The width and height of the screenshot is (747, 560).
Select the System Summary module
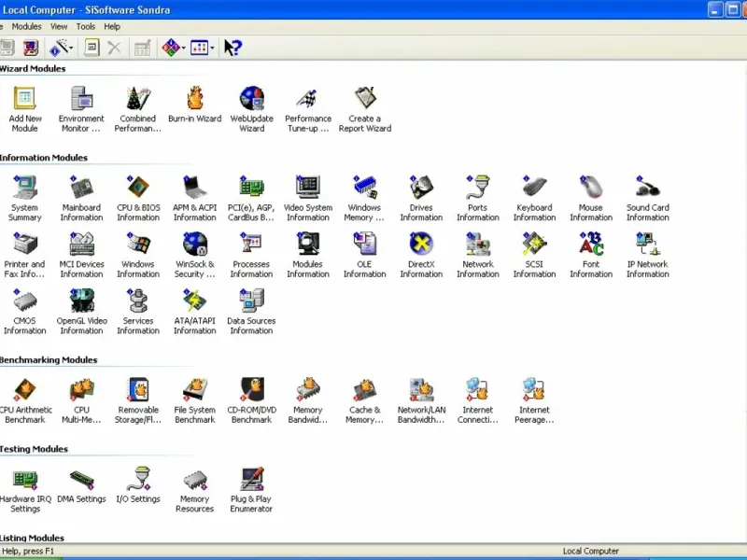click(x=25, y=198)
